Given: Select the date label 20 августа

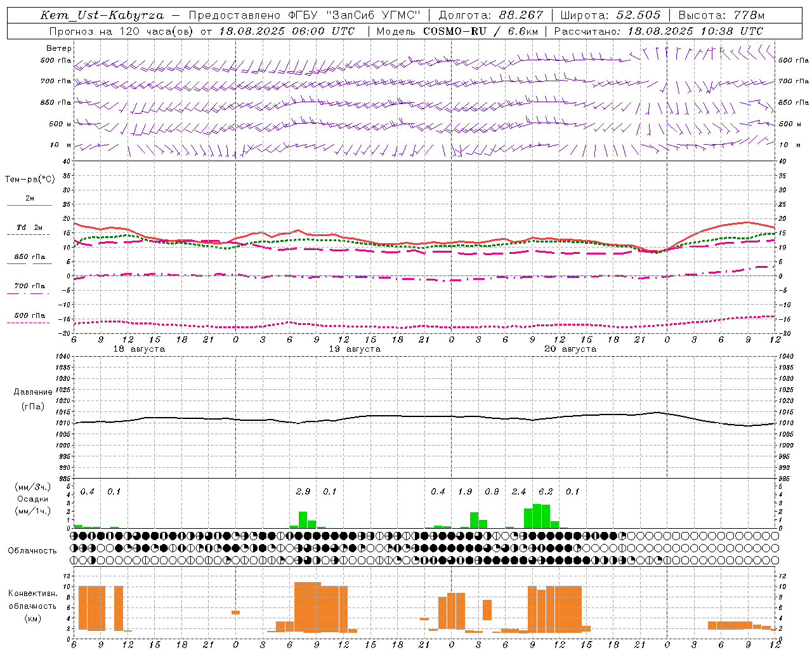Looking at the screenshot, I should pos(570,349).
